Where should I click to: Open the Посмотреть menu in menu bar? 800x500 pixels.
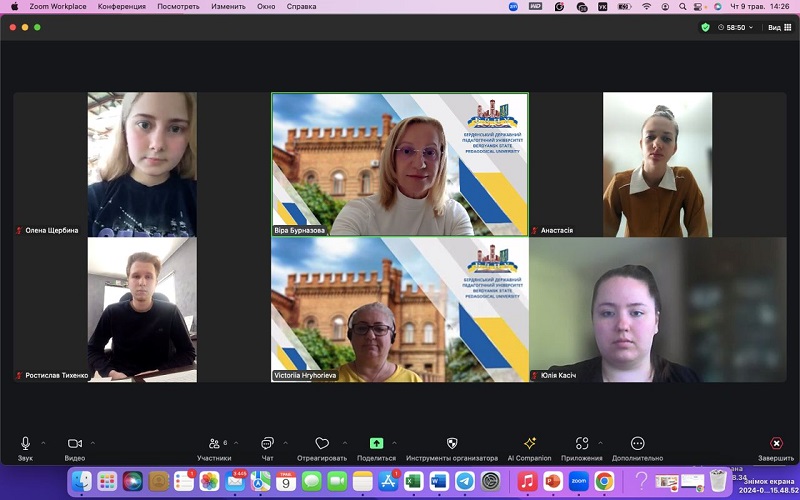click(x=178, y=6)
